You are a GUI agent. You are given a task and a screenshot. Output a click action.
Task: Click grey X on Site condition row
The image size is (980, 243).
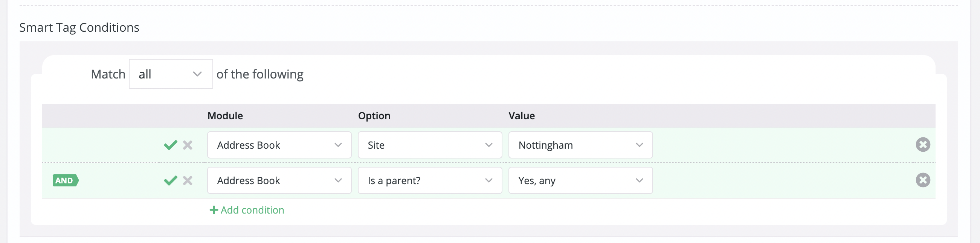coord(188,145)
